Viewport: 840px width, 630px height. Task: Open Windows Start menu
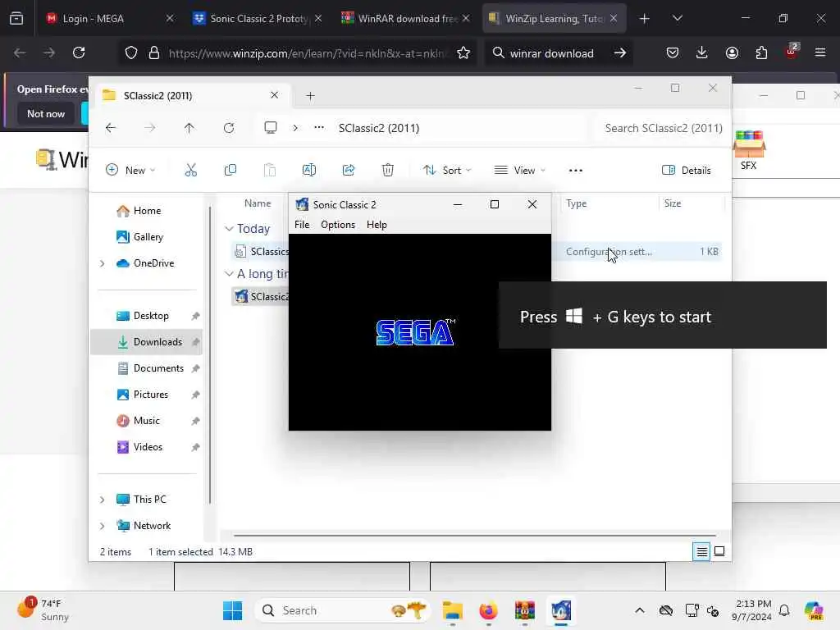[x=232, y=610]
